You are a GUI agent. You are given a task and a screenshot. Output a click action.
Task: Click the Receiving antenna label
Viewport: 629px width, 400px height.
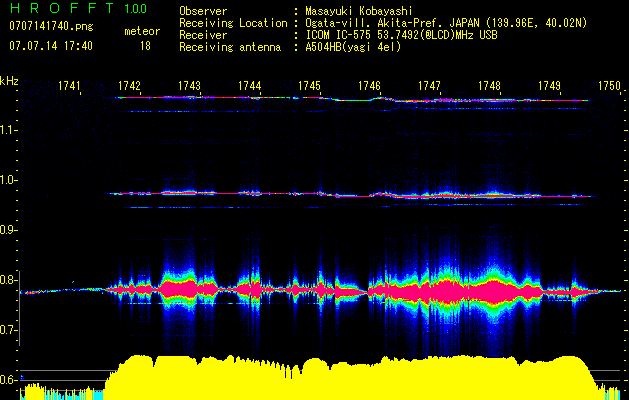coord(230,47)
